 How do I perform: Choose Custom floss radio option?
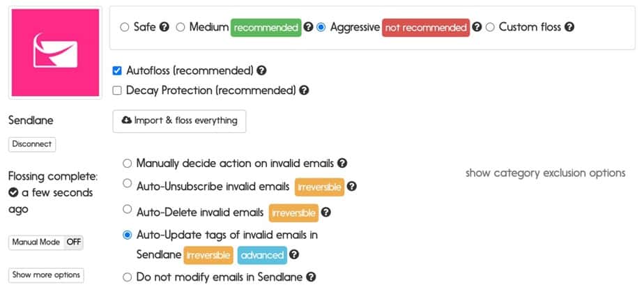coord(490,27)
